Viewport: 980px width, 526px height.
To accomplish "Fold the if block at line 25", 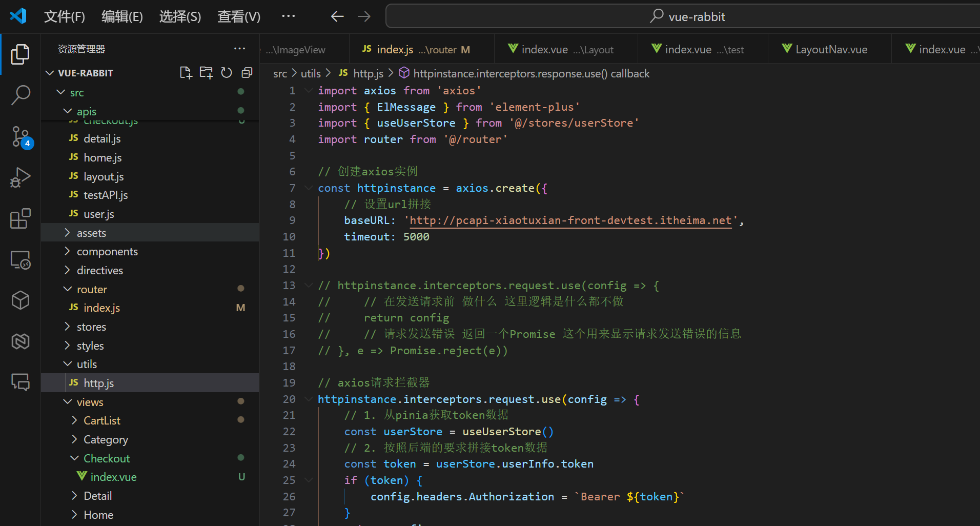I will [309, 480].
